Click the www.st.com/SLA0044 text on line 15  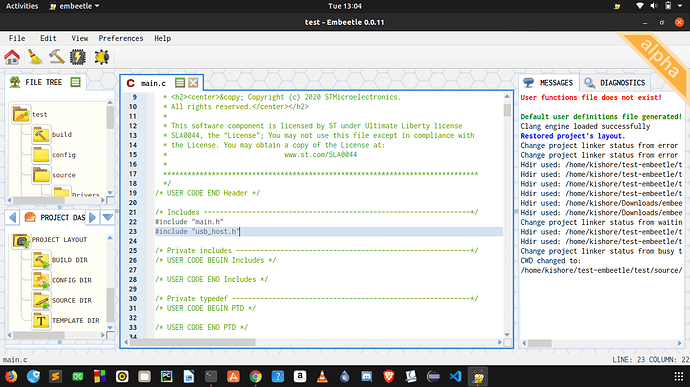click(x=320, y=155)
